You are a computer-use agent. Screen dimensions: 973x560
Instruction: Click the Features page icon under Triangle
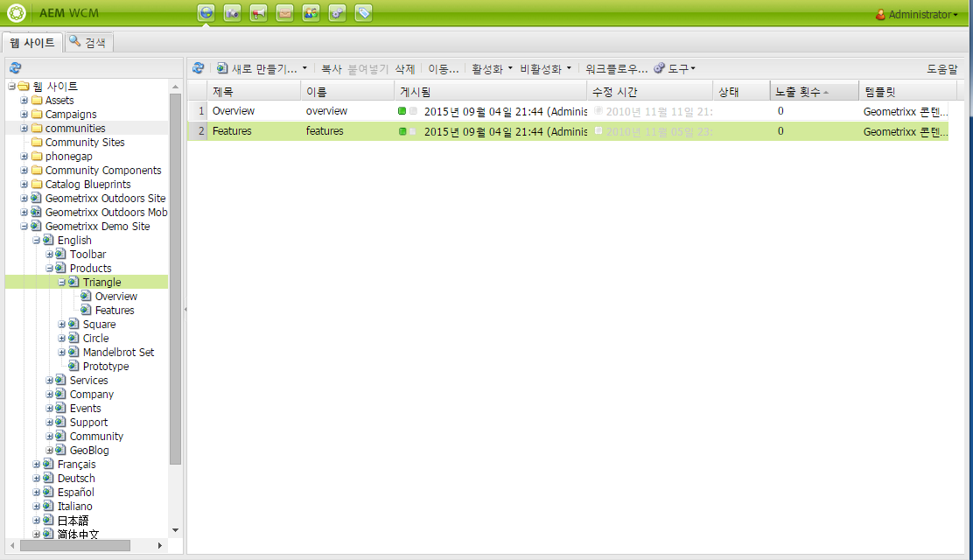point(87,311)
